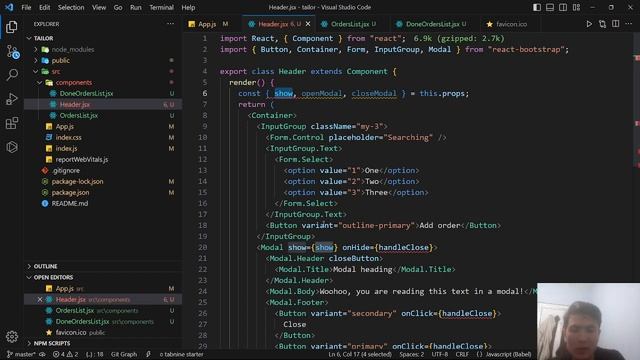Open OrdersList.jsx in explorer tree
Viewport: 640px width, 360px height.
[103, 116]
